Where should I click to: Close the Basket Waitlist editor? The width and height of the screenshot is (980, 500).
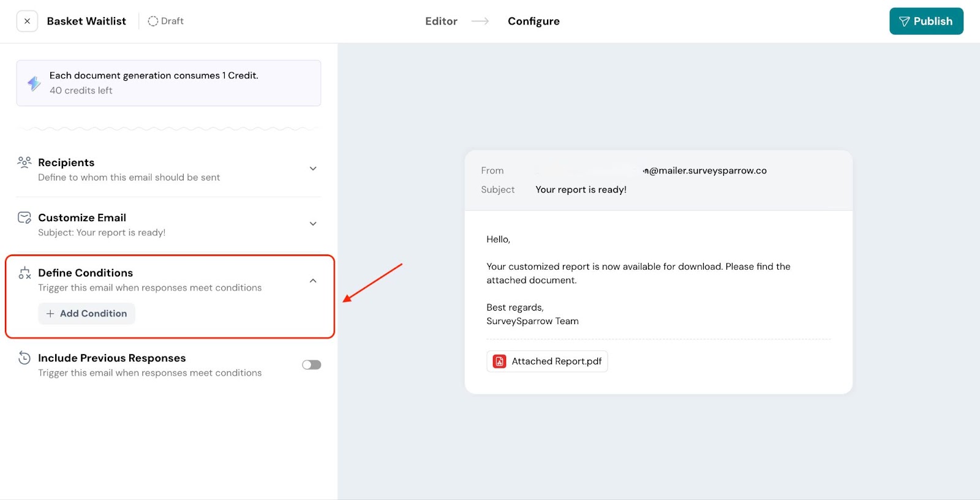[27, 21]
